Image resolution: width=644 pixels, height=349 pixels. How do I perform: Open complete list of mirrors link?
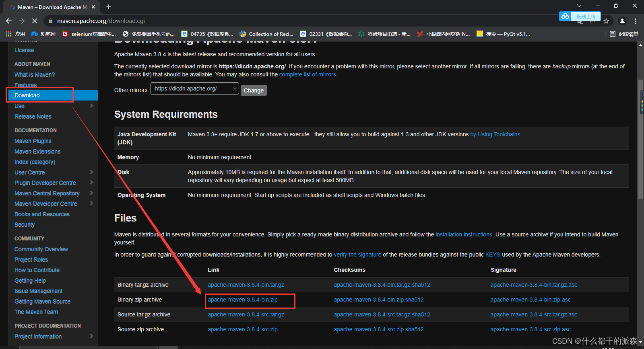point(308,74)
